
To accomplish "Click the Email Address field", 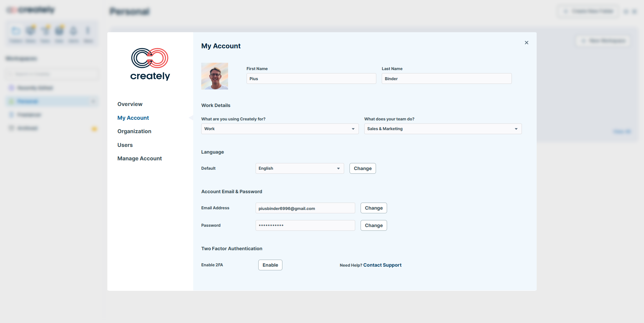I will coord(305,208).
